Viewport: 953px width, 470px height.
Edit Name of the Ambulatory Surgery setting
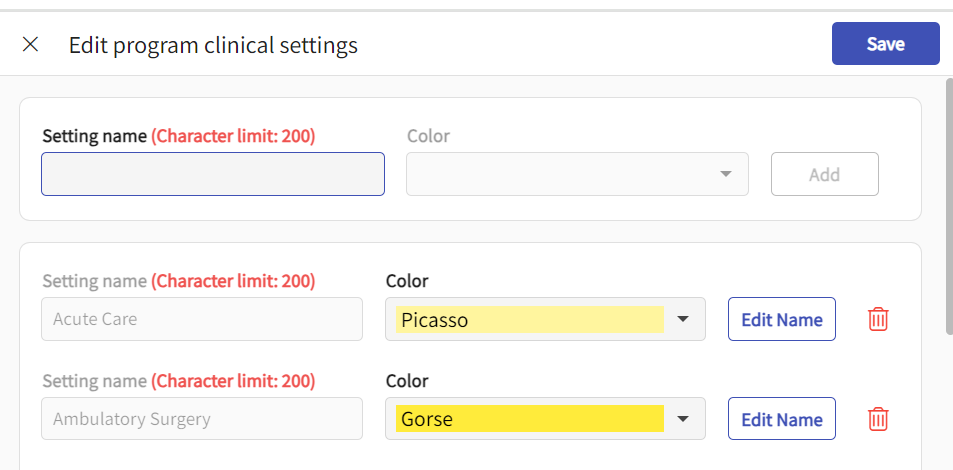(x=781, y=419)
